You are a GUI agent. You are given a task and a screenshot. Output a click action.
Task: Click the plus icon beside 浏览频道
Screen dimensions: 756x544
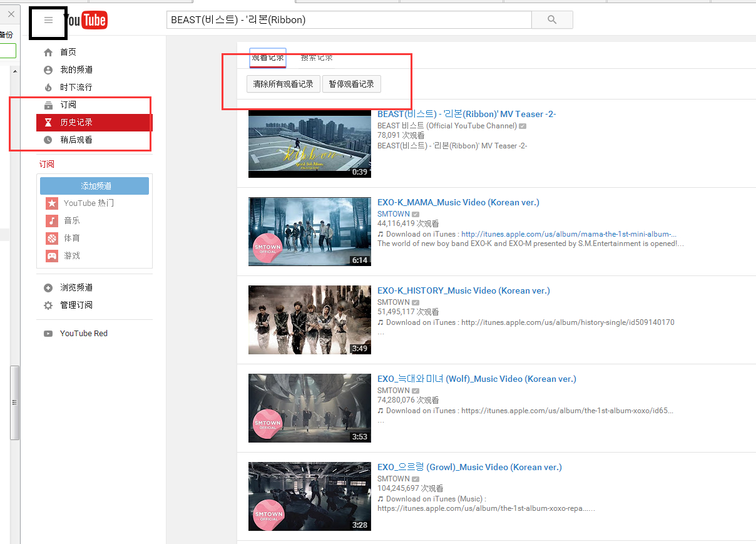[x=48, y=288]
